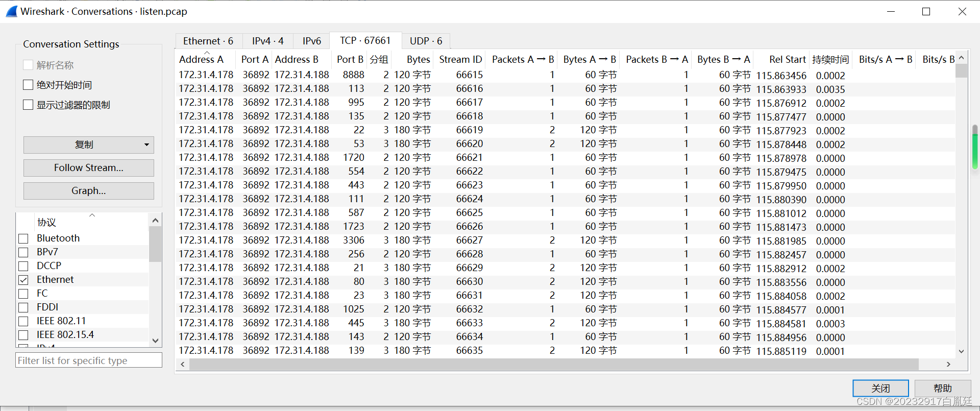
Task: Select the conversation row with port 8888
Action: click(x=566, y=75)
